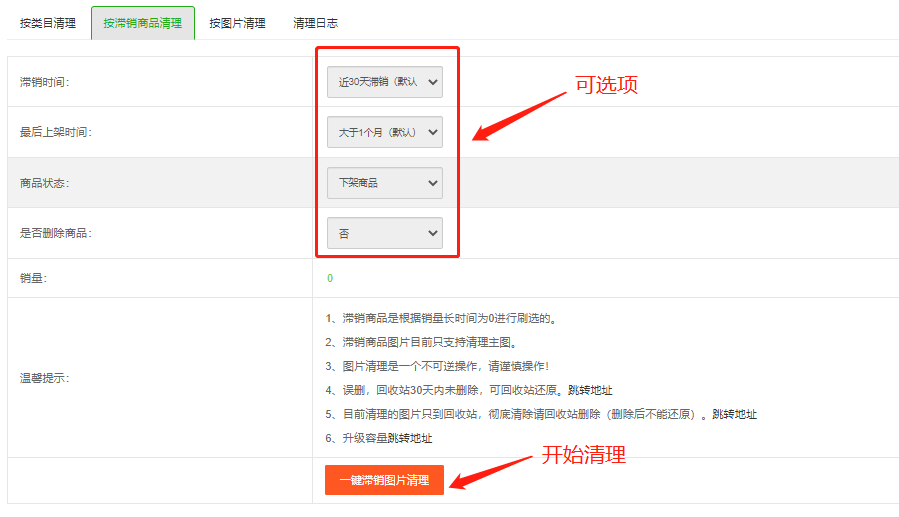Click the red arrow pointing at the clean button
The image size is (899, 517).
point(492,471)
